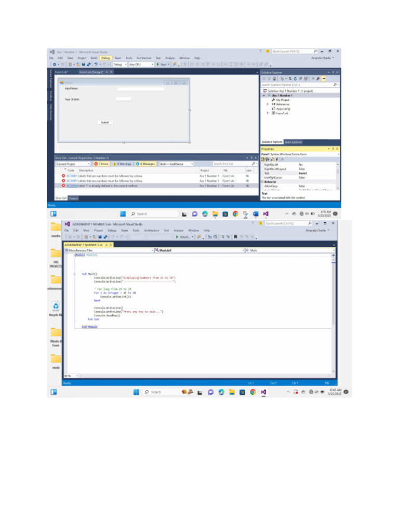Click Save icon in Ass 1 Number 1 toolbar
The image size is (399, 532).
point(84,64)
